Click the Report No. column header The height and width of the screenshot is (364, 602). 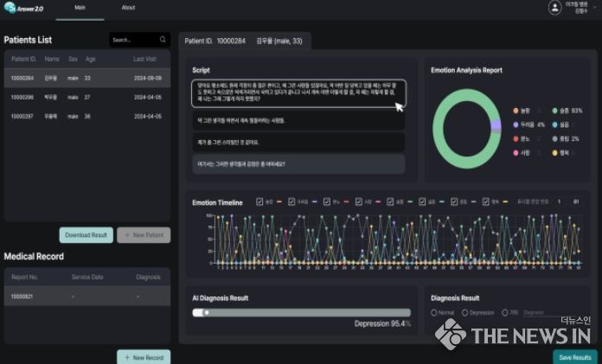(x=24, y=277)
